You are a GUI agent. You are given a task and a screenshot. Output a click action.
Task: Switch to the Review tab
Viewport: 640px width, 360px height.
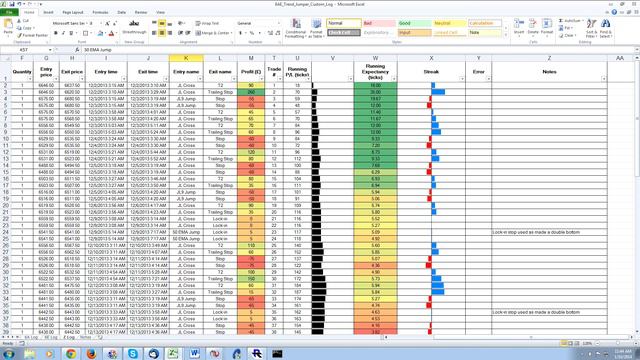click(141, 12)
